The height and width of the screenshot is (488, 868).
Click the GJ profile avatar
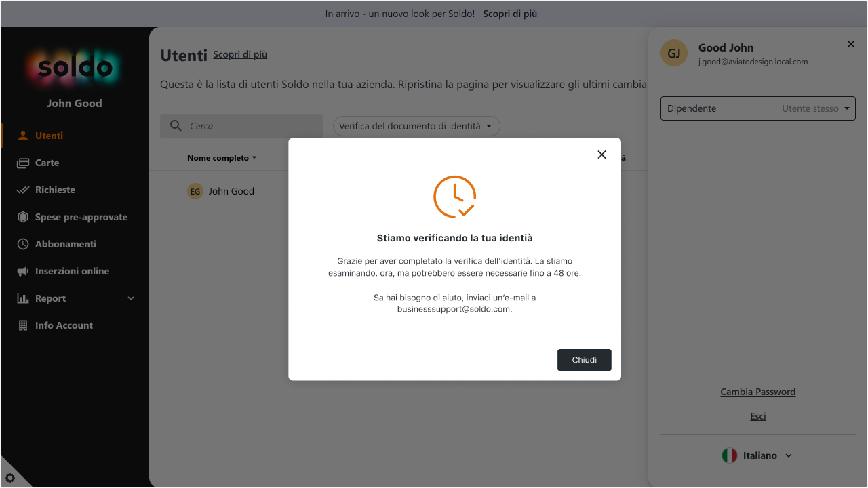coord(674,53)
